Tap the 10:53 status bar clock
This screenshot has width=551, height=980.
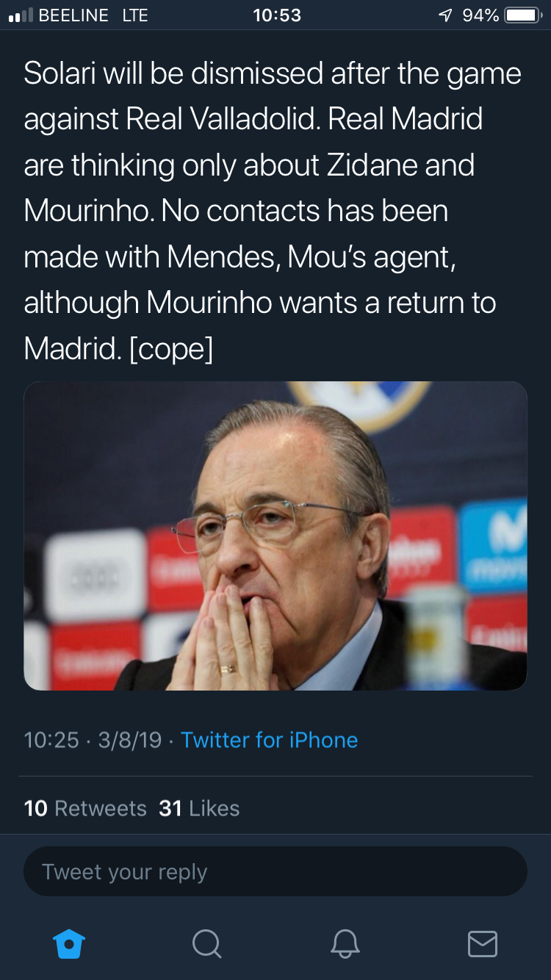coord(276,15)
